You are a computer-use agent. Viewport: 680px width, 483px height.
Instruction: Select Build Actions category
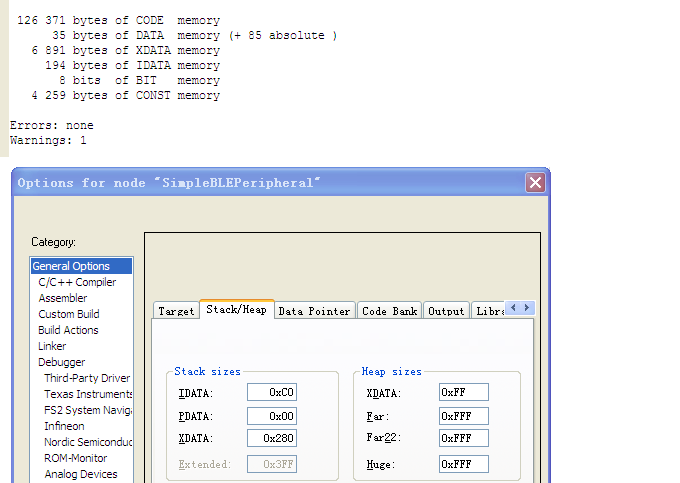pos(68,330)
